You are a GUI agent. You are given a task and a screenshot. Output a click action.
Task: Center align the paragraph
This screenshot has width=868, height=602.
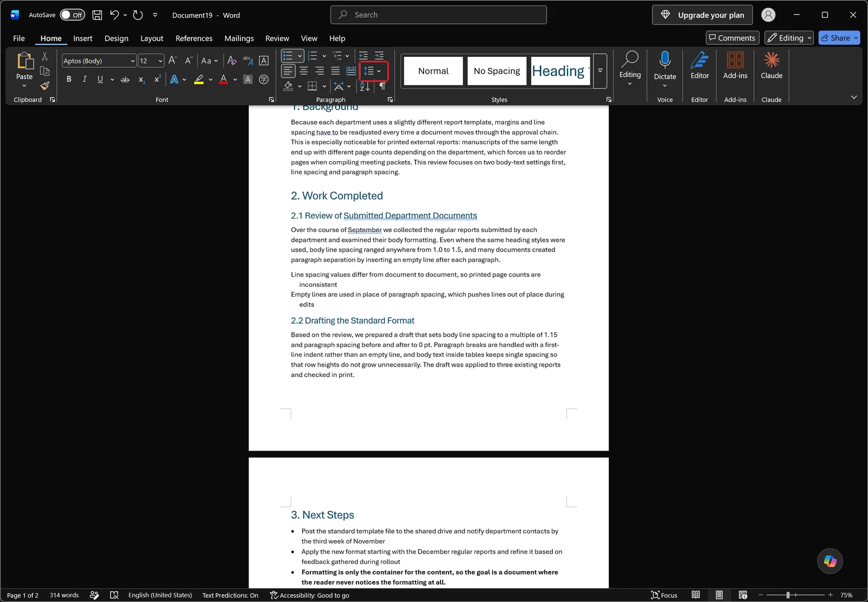(304, 71)
